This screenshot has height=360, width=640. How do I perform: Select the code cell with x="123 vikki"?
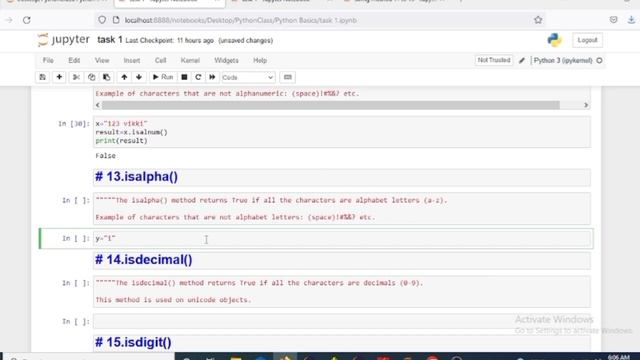coord(342,132)
